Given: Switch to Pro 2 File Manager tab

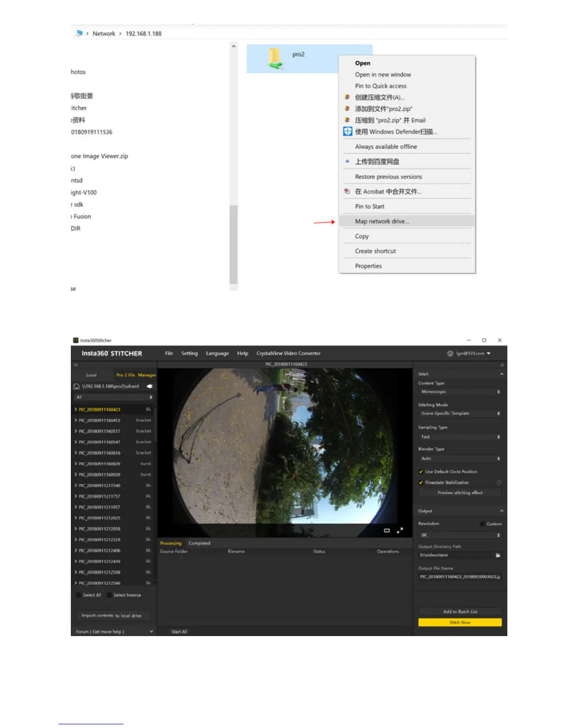Looking at the screenshot, I should [136, 375].
